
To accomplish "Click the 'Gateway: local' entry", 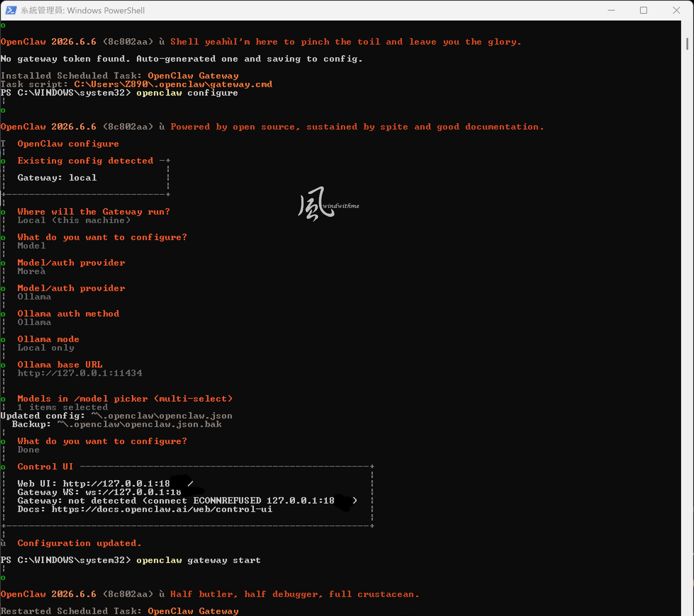I will 57,177.
